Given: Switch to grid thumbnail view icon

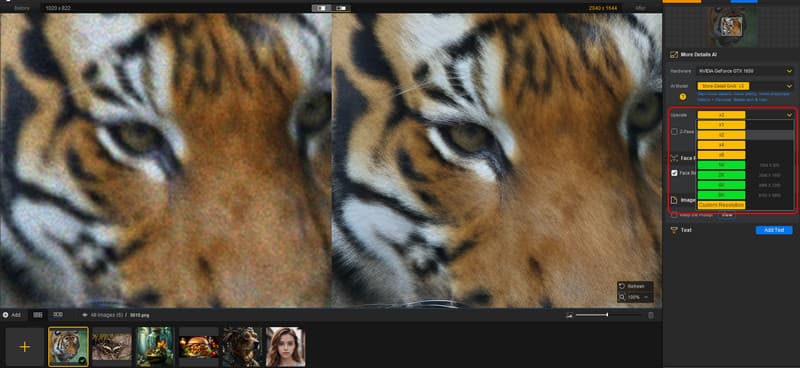Looking at the screenshot, I should coord(38,315).
